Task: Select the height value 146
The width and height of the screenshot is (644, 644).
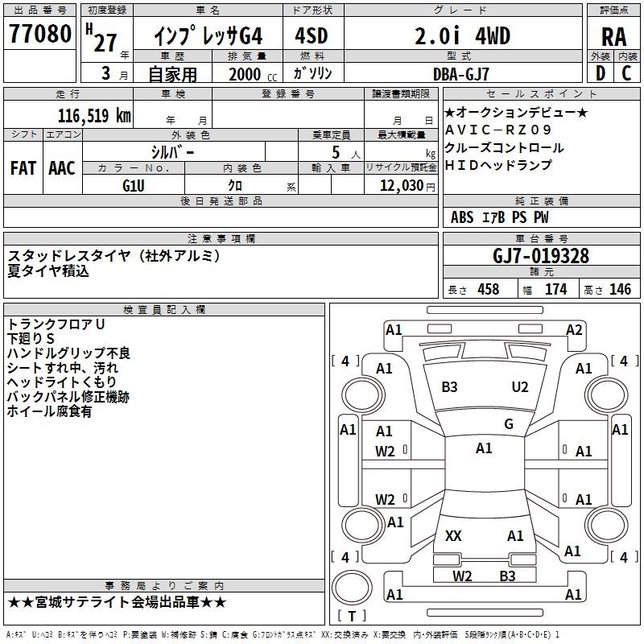Action: (x=620, y=289)
